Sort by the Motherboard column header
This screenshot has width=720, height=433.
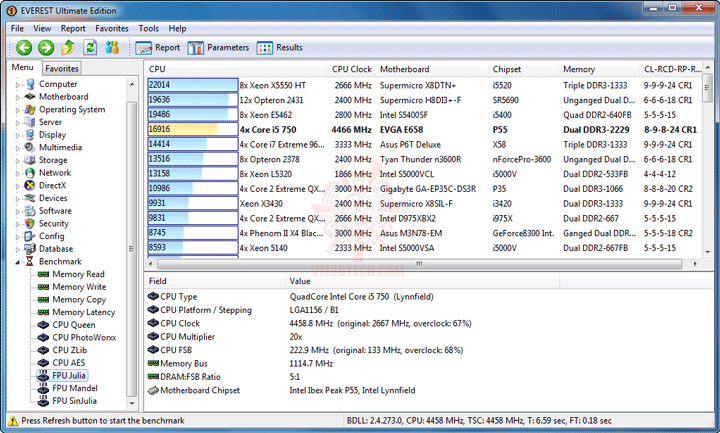pyautogui.click(x=432, y=69)
